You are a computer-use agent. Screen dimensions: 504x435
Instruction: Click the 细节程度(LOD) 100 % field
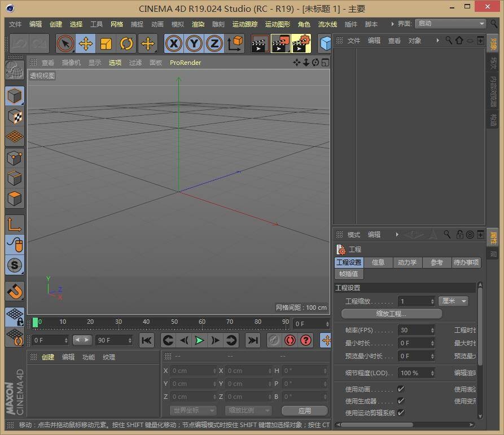417,373
